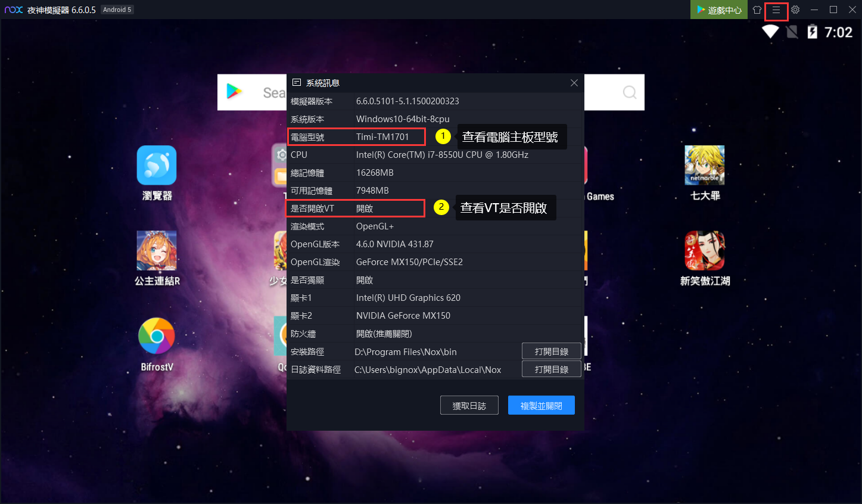Select the C:\Users\bignox\AppData\Local\Nox path

tap(428, 370)
